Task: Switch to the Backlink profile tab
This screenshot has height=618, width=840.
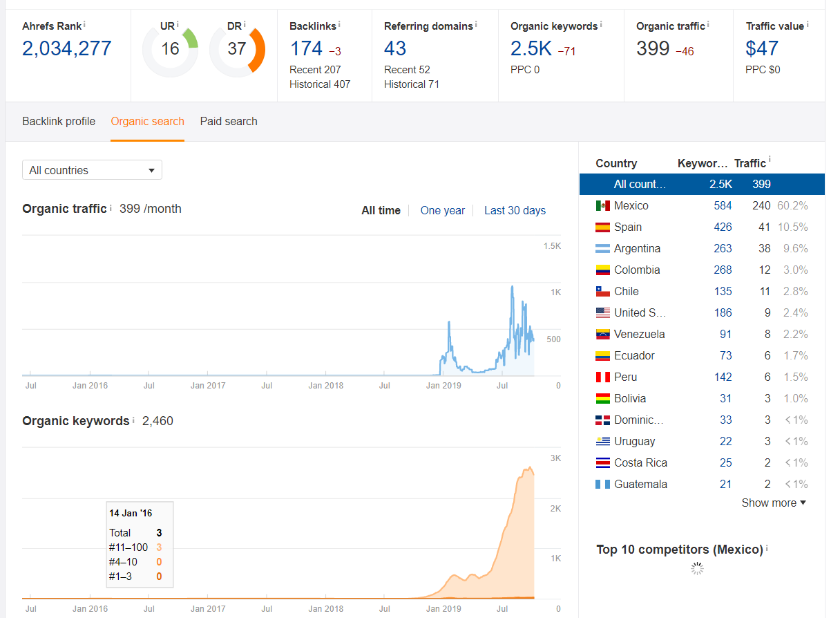Action: [x=59, y=121]
